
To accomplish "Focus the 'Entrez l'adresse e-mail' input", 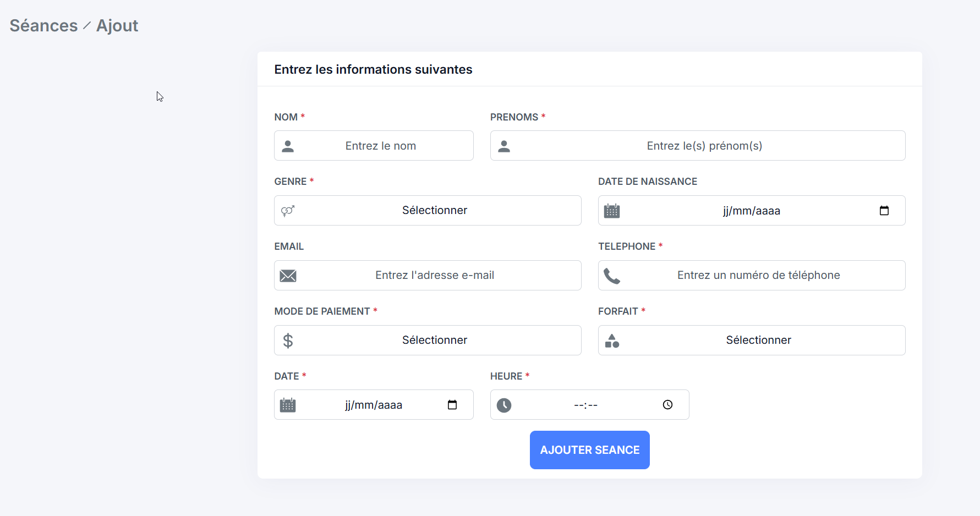I will pyautogui.click(x=428, y=275).
